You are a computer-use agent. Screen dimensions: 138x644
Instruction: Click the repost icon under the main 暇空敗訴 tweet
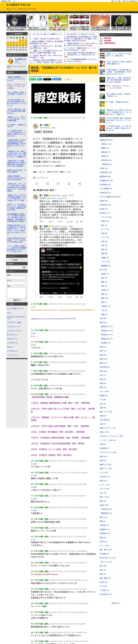click(x=48, y=184)
